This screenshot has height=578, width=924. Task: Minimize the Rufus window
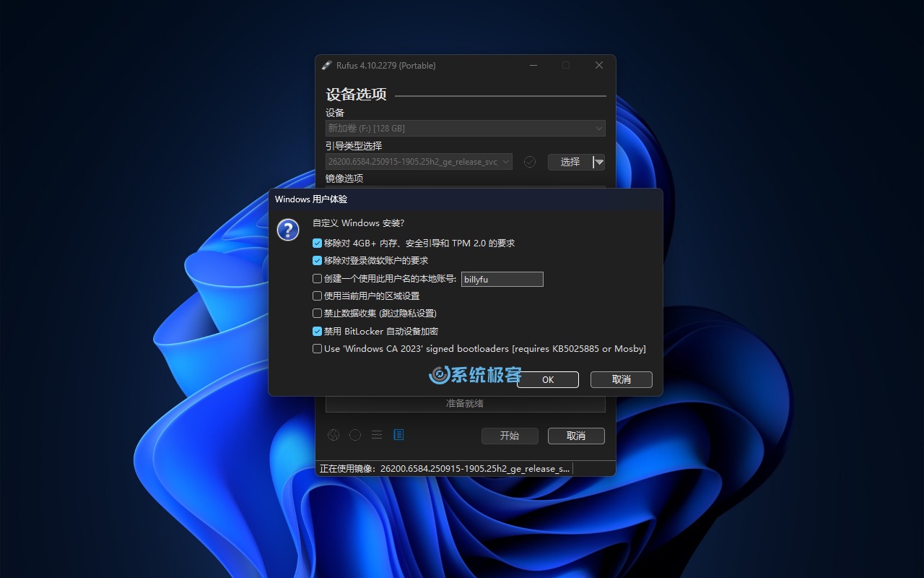[533, 65]
